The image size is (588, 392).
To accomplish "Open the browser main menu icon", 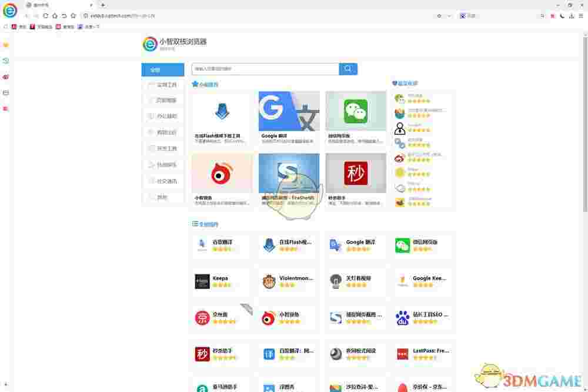I will pyautogui.click(x=580, y=16).
